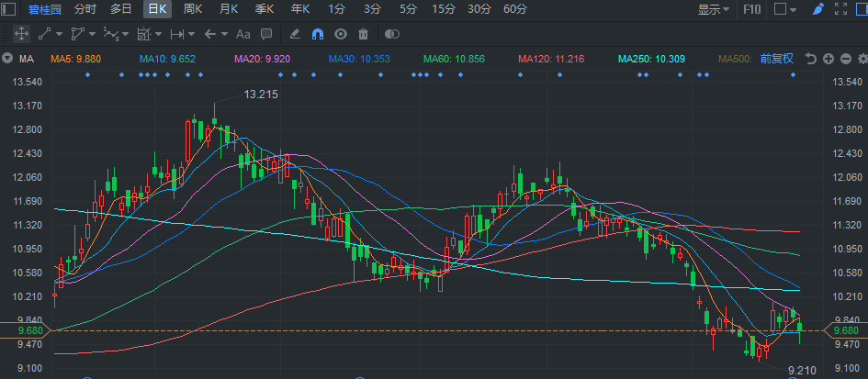The height and width of the screenshot is (379, 868).
Task: Open the range marker tool dropdown arrow
Action: pos(192,34)
